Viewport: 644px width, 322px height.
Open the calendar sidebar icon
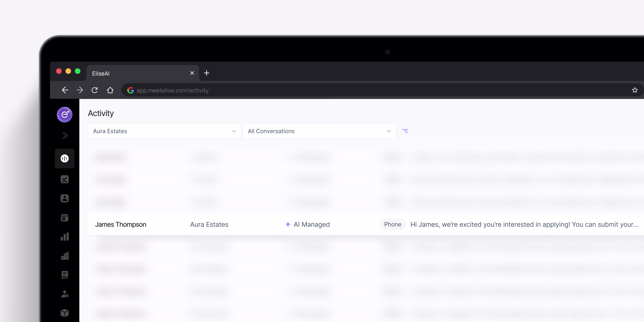(64, 217)
